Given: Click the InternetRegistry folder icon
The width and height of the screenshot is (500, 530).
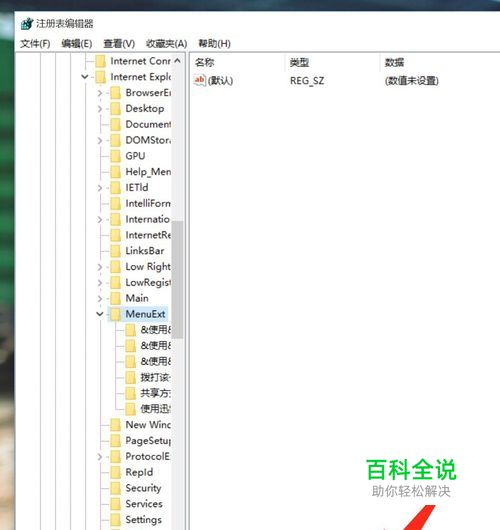Looking at the screenshot, I should pyautogui.click(x=116, y=235).
